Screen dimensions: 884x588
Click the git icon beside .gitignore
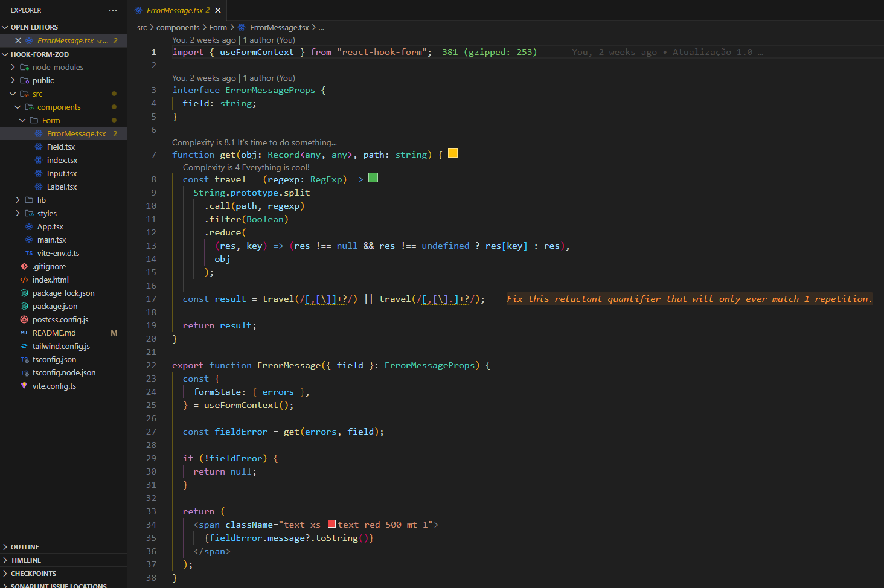point(24,266)
